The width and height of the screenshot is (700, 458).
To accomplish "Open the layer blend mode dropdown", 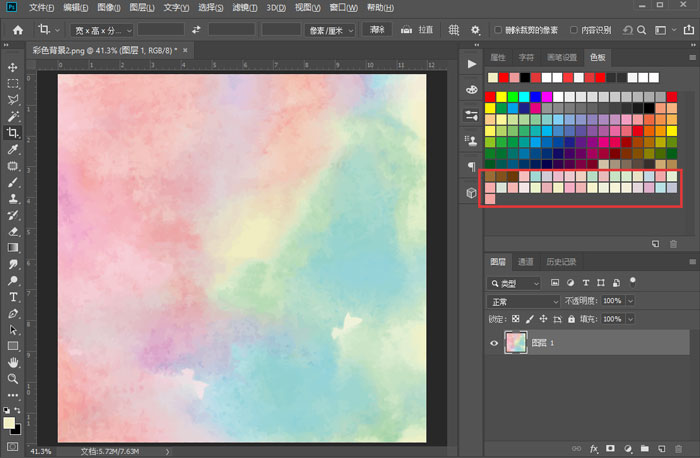I will (x=523, y=302).
